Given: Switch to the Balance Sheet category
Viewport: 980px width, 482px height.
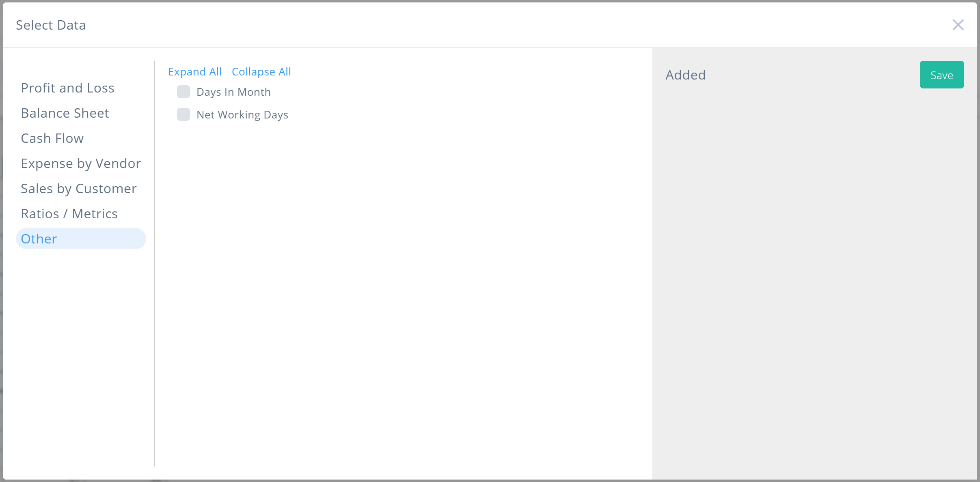Looking at the screenshot, I should [x=65, y=113].
